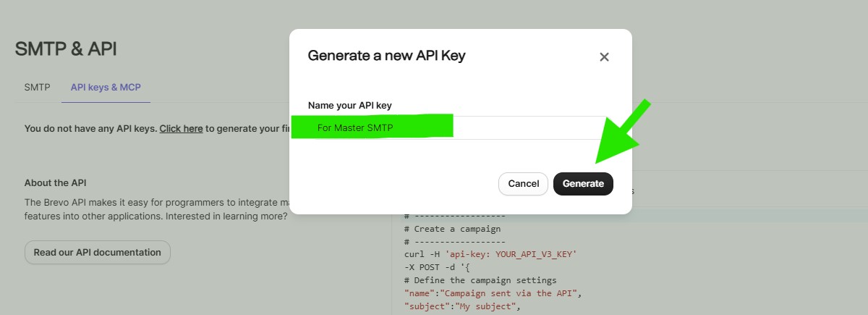Click the SMTP & API page heading

(x=66, y=49)
